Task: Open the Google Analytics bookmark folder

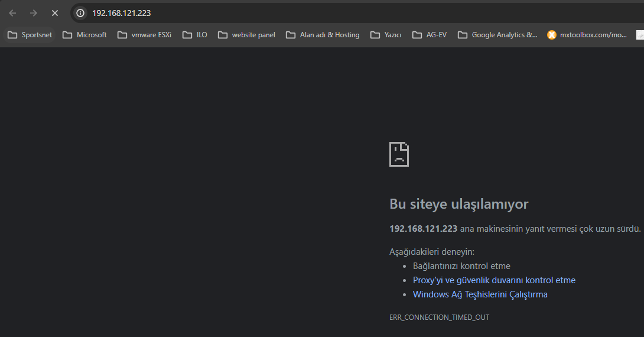Action: (497, 35)
